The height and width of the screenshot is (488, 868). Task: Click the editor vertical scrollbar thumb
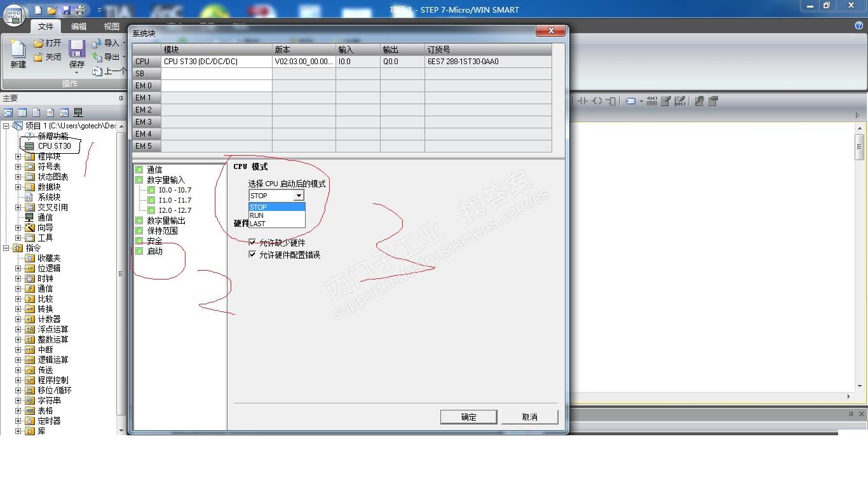click(x=860, y=147)
